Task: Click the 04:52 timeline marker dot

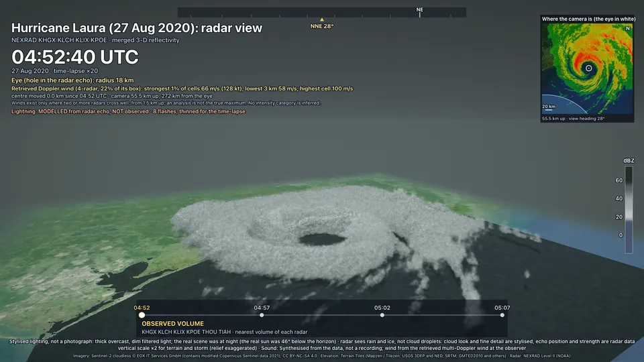Action: (142, 315)
